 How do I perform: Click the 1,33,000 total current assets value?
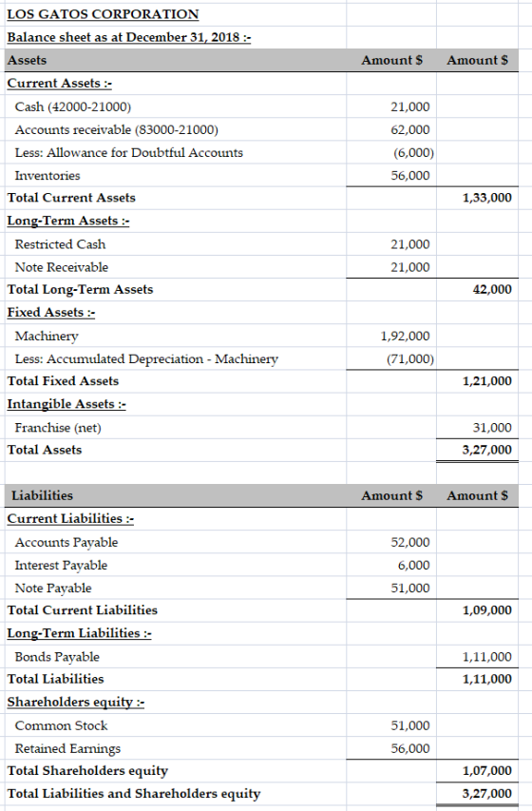[487, 198]
